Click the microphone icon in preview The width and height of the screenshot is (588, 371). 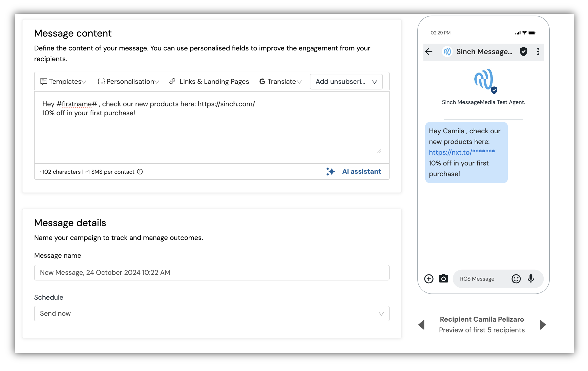[x=531, y=279]
